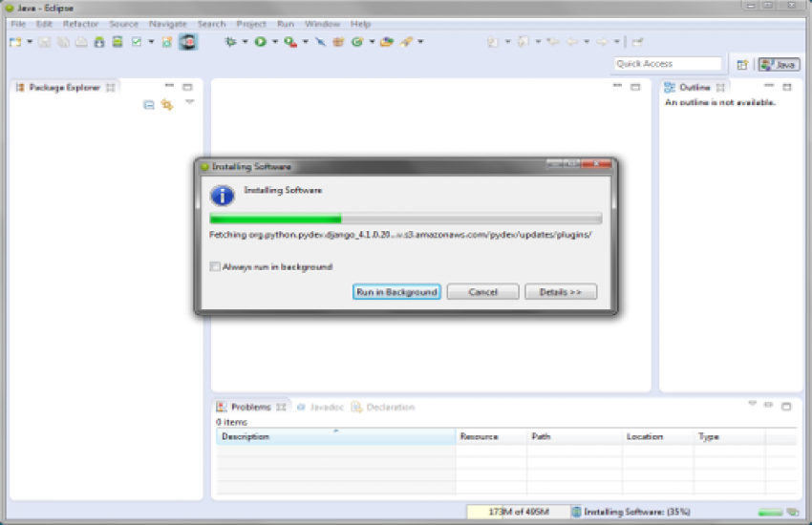Click the Run in Background button

[396, 292]
